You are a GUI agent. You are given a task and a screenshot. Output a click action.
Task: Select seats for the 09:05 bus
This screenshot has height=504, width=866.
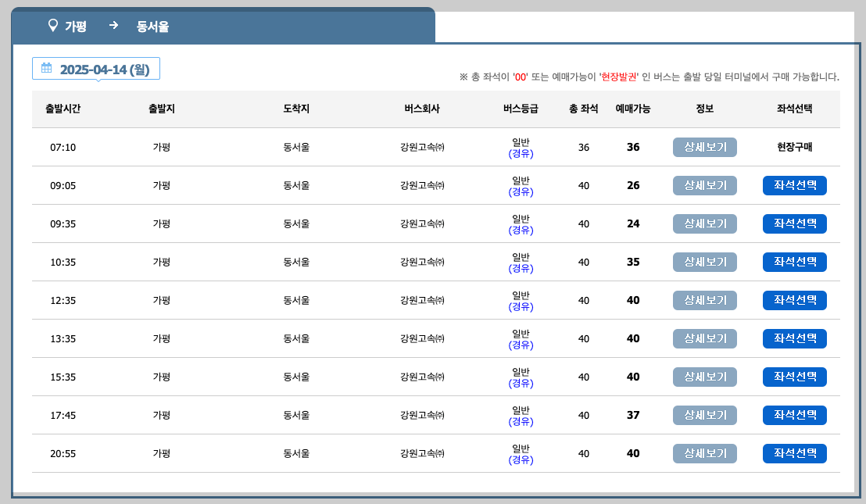coord(794,185)
